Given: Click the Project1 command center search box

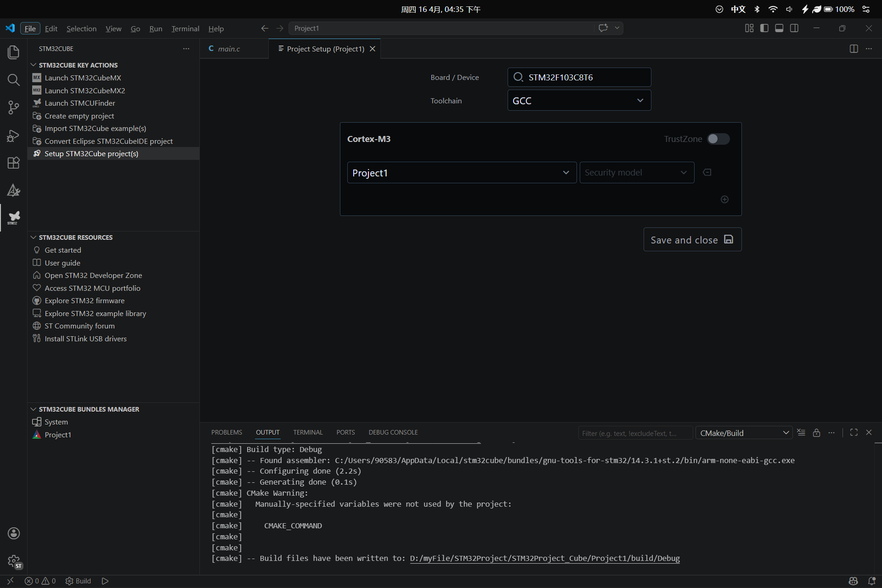Looking at the screenshot, I should coord(442,28).
